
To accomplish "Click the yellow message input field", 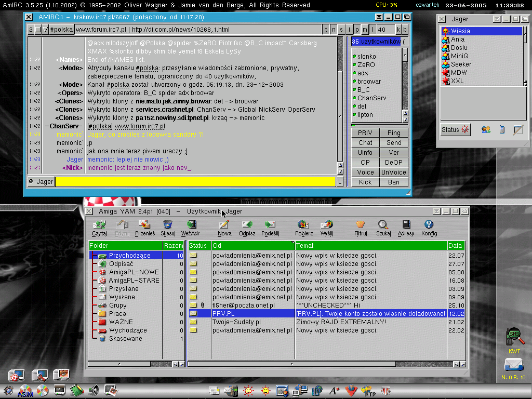I will point(195,182).
